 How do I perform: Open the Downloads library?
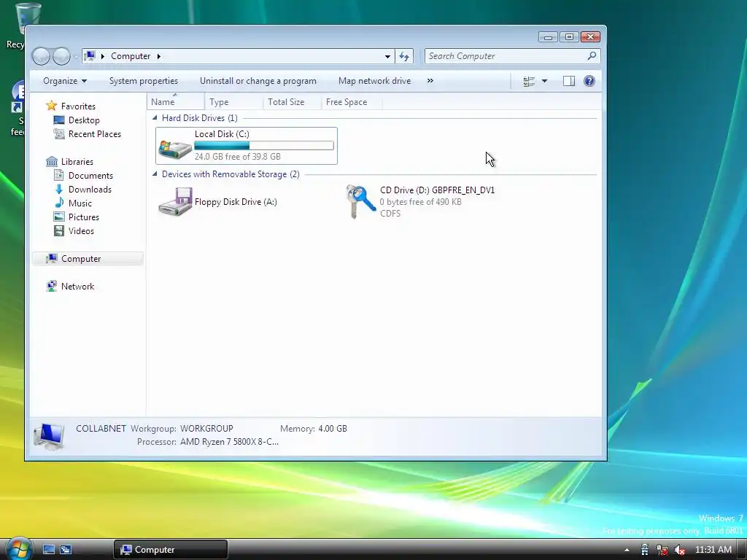(90, 189)
